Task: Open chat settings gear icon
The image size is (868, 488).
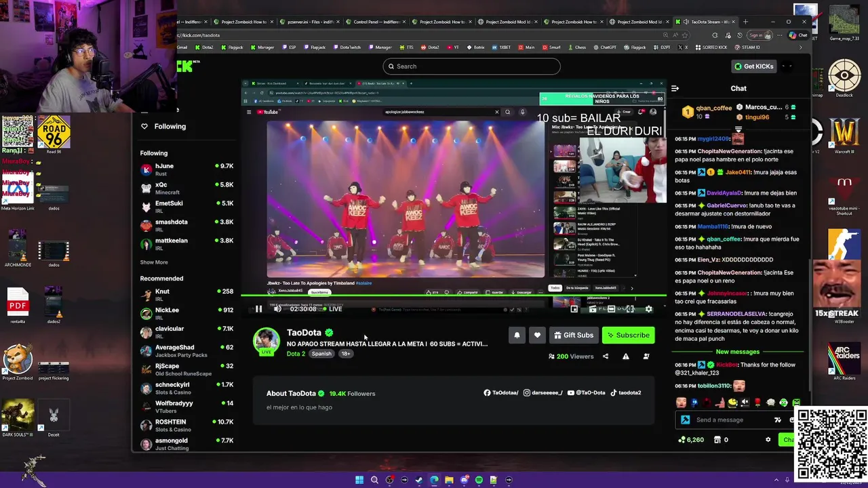Action: pos(768,440)
